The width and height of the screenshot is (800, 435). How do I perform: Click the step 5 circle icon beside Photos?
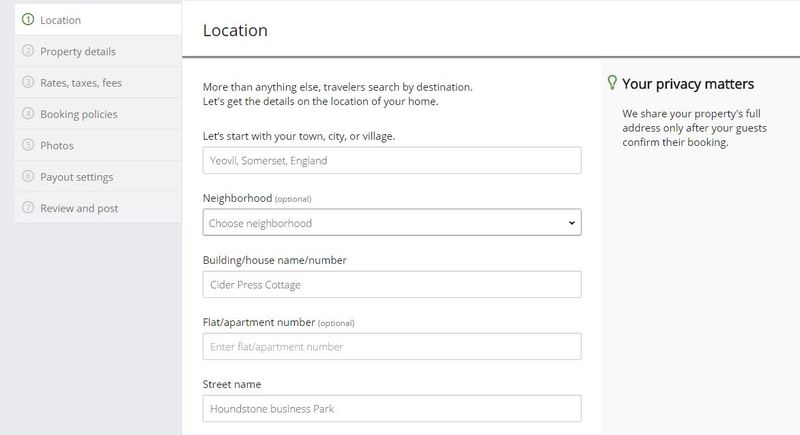pyautogui.click(x=28, y=145)
